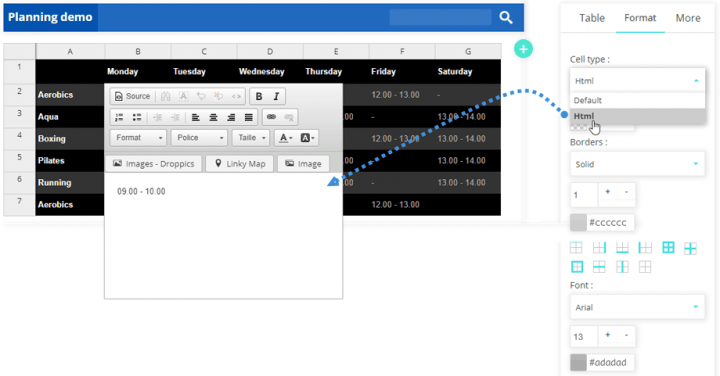Toggle bold formatting
The image size is (720, 376).
(259, 96)
